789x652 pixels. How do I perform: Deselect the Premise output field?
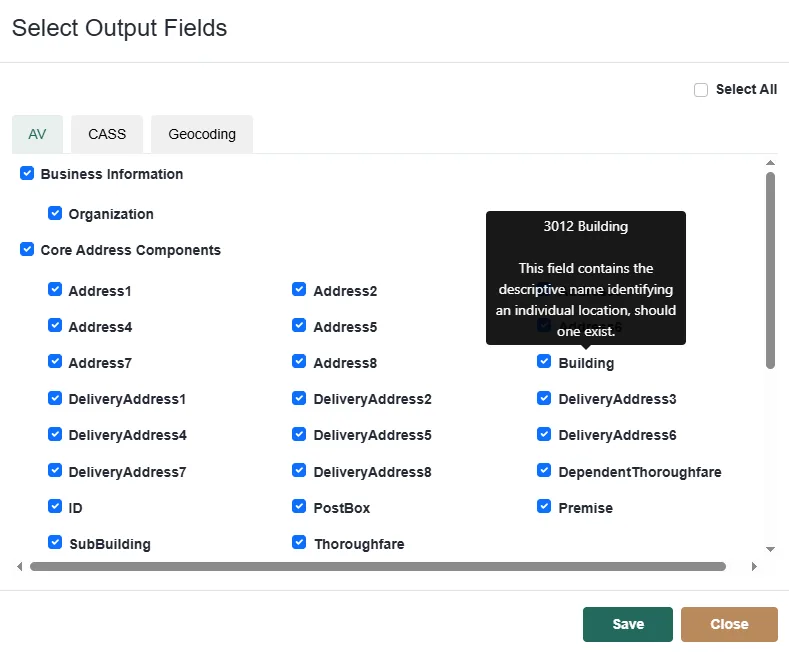(x=544, y=507)
